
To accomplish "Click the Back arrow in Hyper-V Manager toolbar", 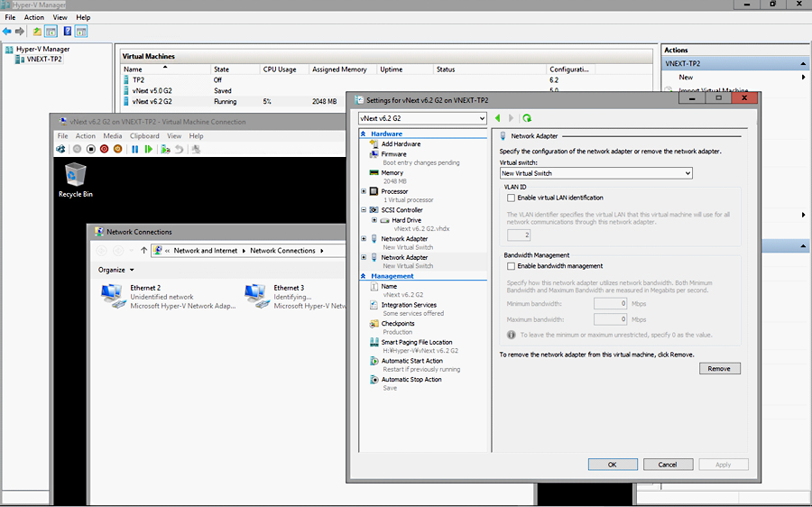I will [6, 32].
